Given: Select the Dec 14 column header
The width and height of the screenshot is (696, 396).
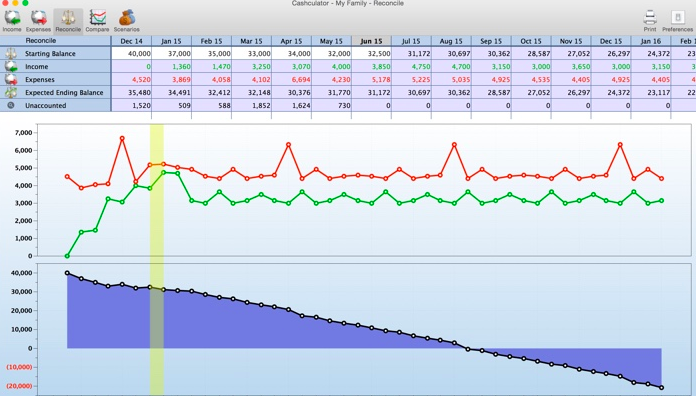Looking at the screenshot, I should [131, 41].
